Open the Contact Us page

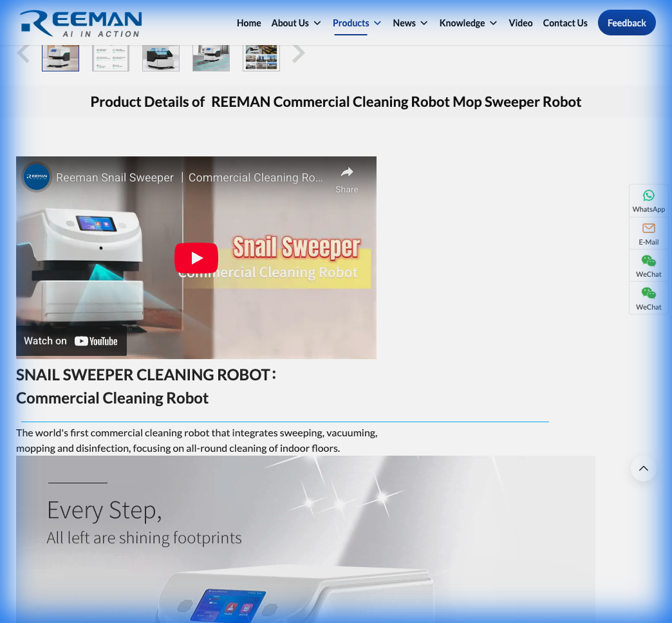[x=565, y=23]
